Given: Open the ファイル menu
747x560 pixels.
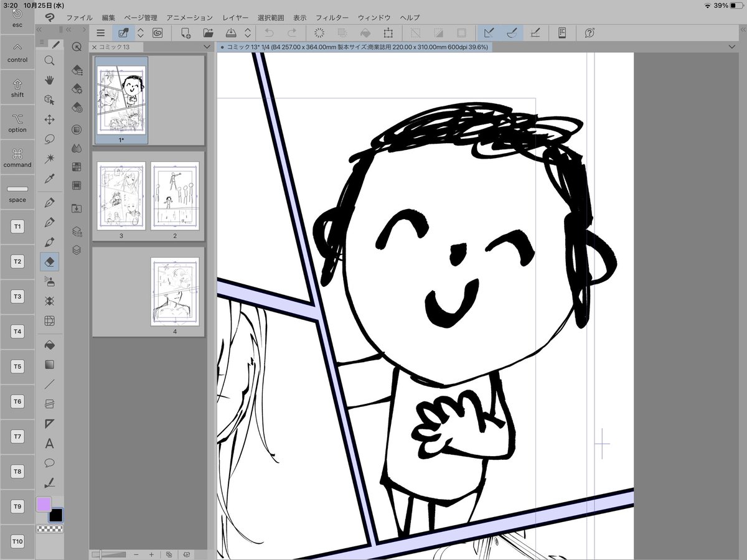Looking at the screenshot, I should point(79,17).
